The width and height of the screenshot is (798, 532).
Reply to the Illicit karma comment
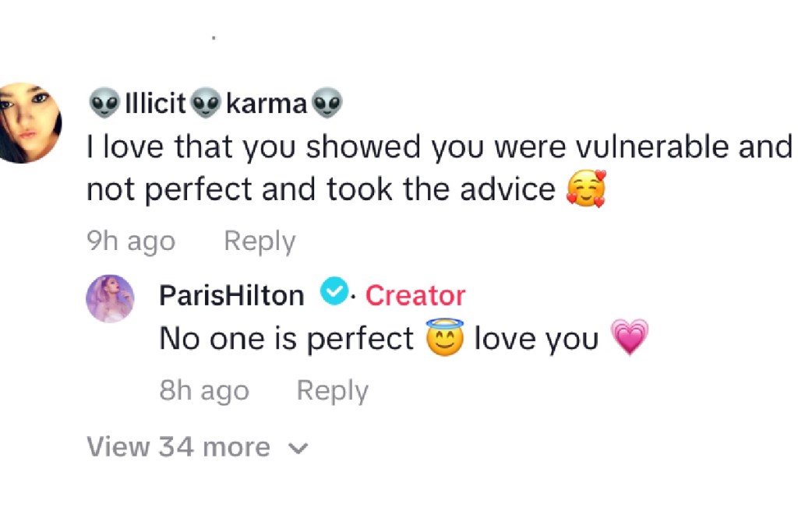[x=260, y=241]
